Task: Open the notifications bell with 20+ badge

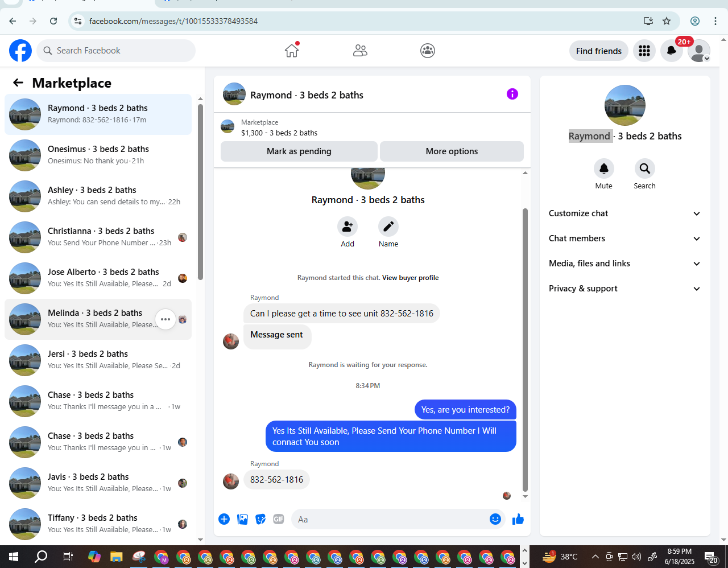Action: [672, 51]
